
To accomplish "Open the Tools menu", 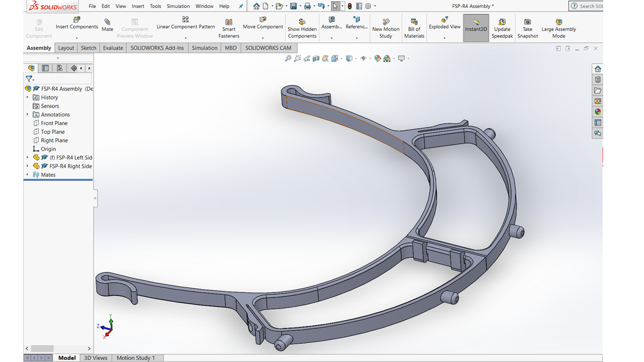I will point(155,6).
